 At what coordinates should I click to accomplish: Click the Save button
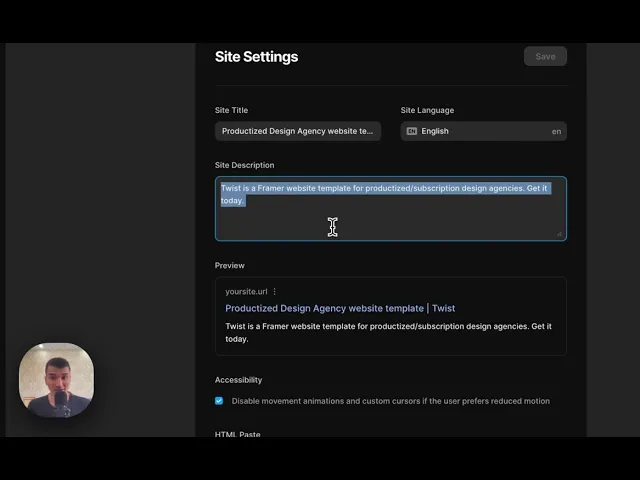[x=545, y=56]
